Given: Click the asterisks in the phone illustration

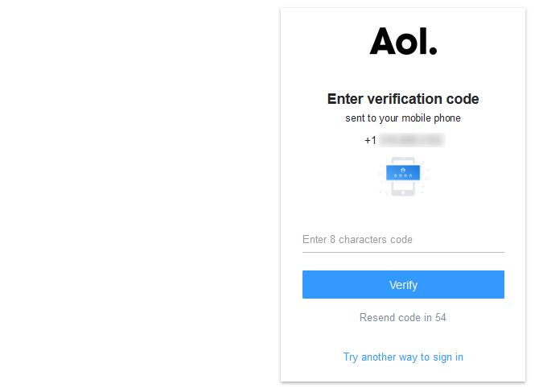Looking at the screenshot, I should click(x=403, y=175).
